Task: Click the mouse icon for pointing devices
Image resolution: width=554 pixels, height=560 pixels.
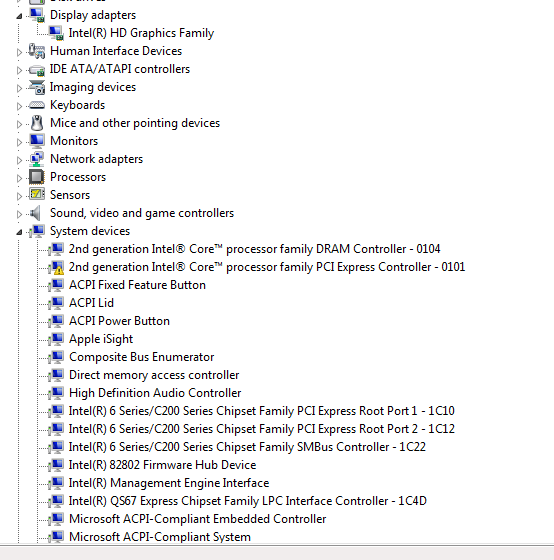Action: click(37, 123)
